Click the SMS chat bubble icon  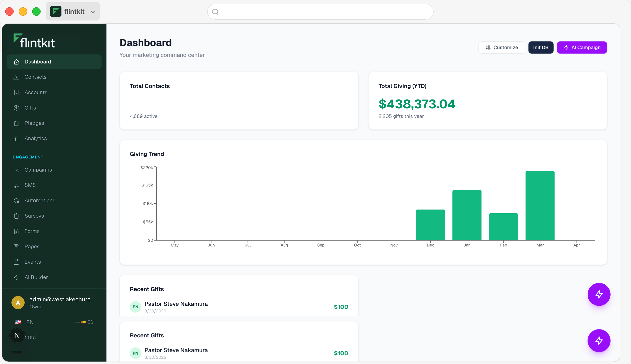[17, 185]
